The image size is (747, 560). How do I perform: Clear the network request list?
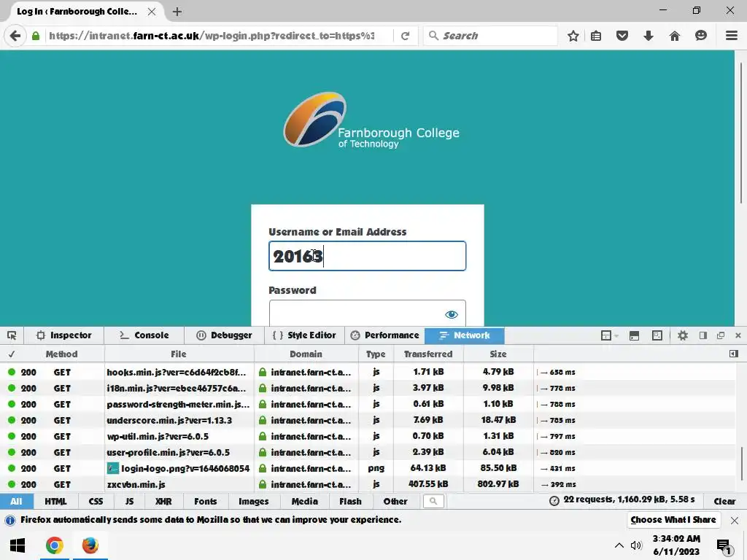[724, 501]
